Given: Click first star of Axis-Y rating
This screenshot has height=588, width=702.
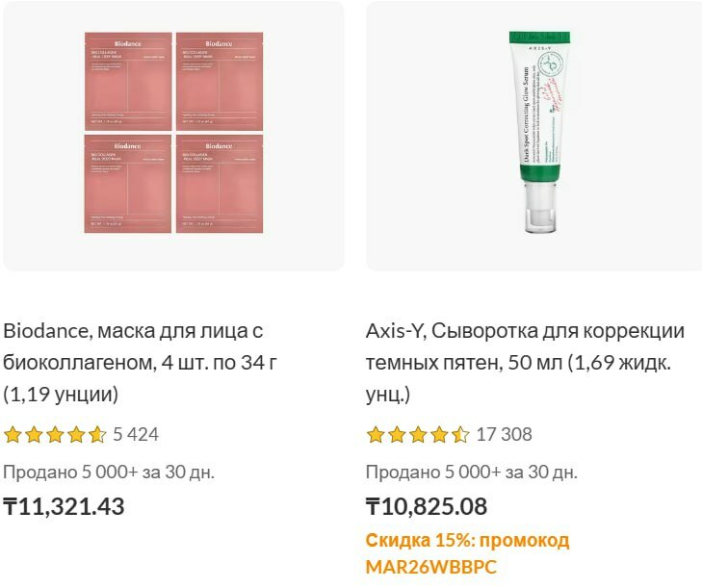Looking at the screenshot, I should [x=376, y=435].
